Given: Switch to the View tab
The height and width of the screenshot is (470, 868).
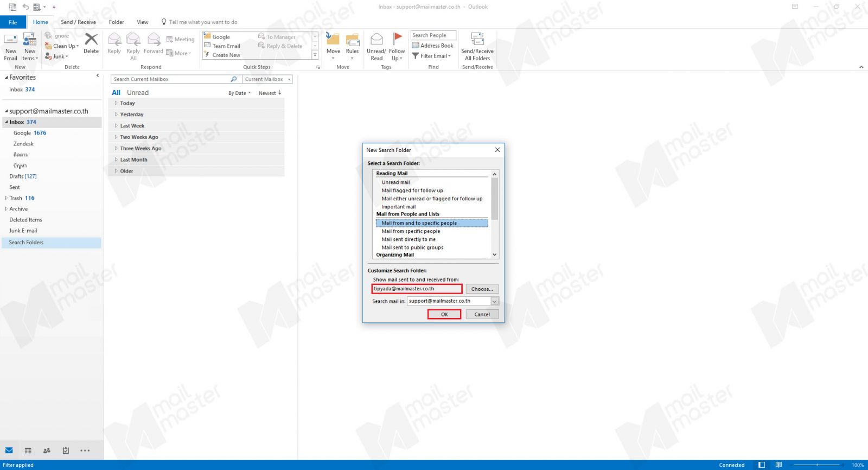Looking at the screenshot, I should 143,22.
